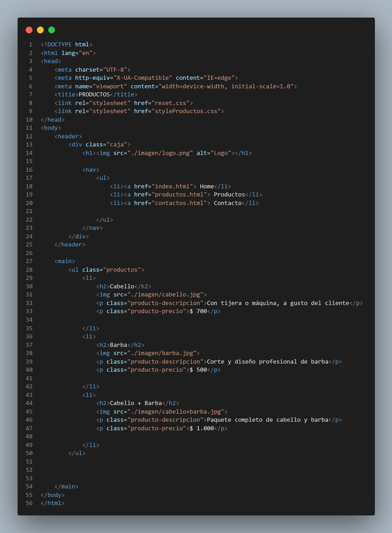Click the closing </header> tag
This screenshot has width=392, height=533.
point(70,245)
